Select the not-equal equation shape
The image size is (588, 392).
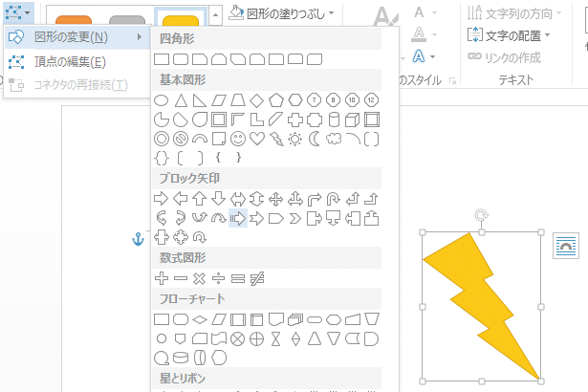click(257, 279)
